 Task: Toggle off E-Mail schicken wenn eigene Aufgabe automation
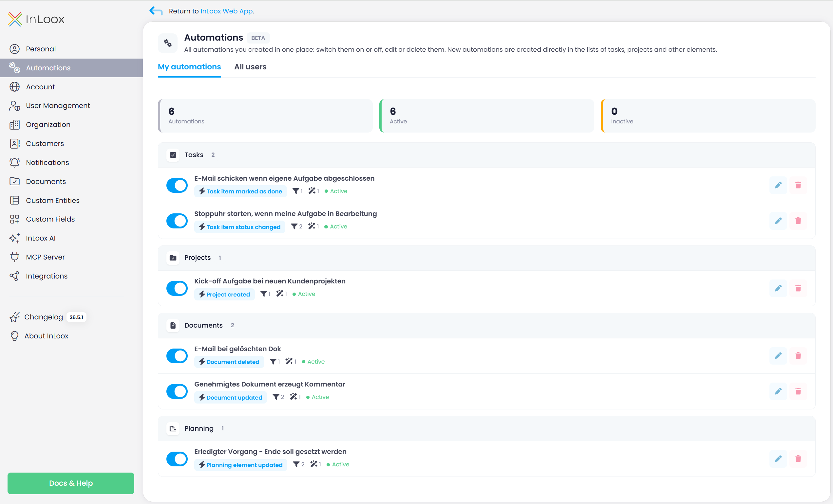tap(177, 185)
